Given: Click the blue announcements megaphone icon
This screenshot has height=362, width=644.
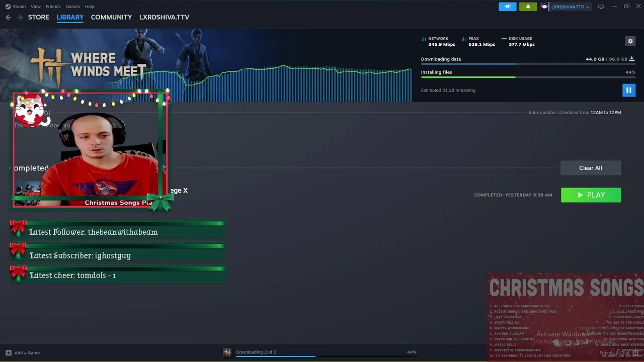Looking at the screenshot, I should pos(507,7).
